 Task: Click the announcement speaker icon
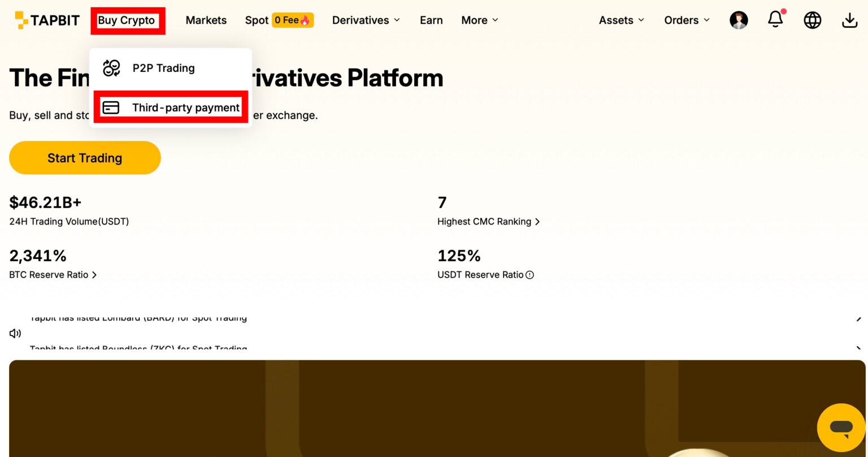pyautogui.click(x=15, y=333)
